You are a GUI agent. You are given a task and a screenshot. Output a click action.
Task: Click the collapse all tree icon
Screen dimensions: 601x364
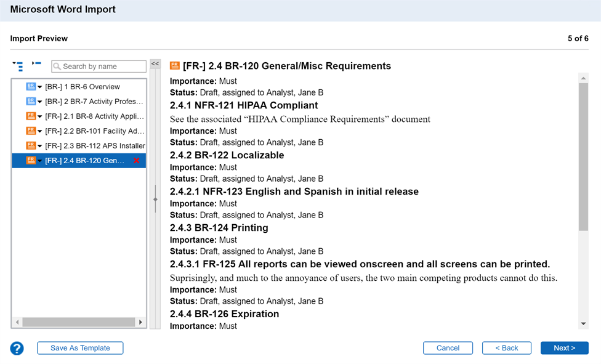point(36,64)
